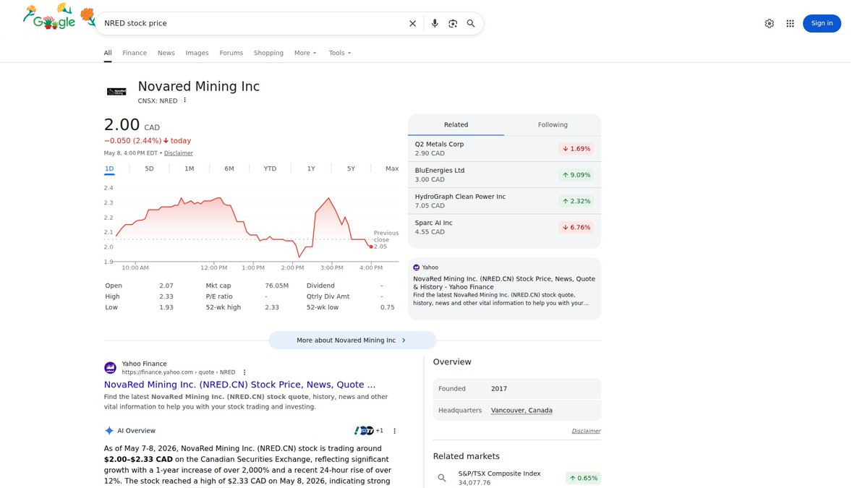Expand More about Novared Mining Inc
This screenshot has width=868, height=488.
point(352,341)
